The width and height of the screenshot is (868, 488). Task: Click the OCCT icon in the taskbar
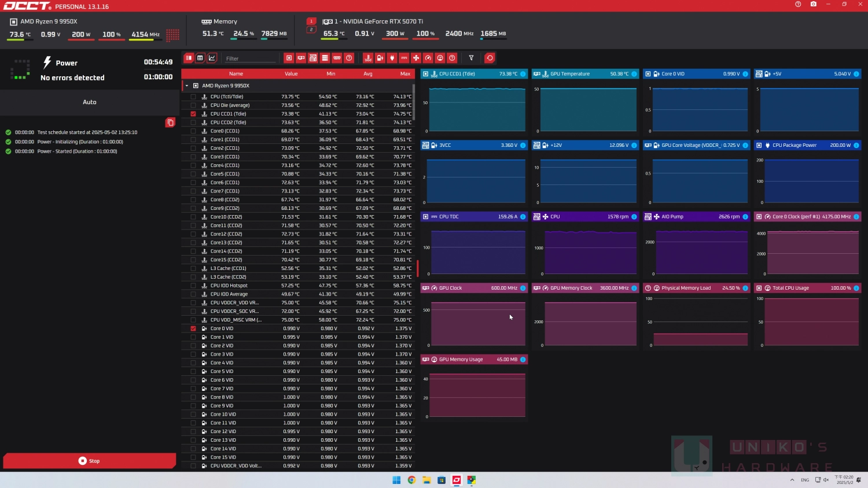click(x=457, y=480)
